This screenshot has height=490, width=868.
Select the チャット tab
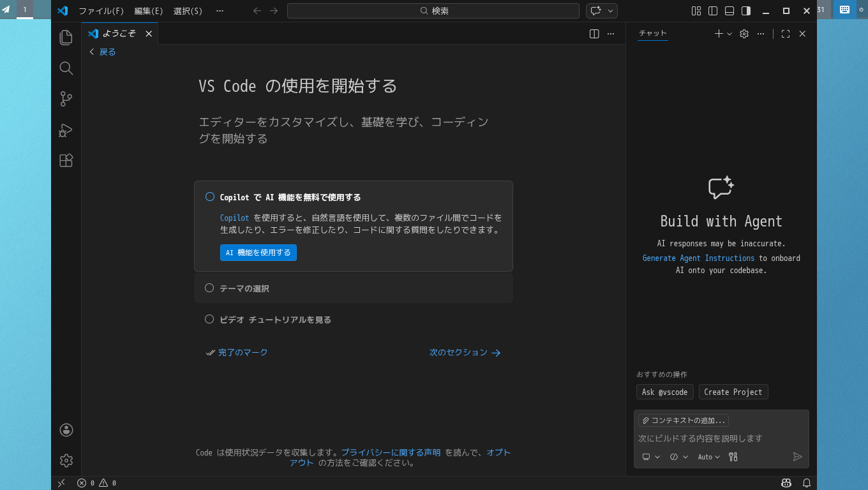[653, 33]
